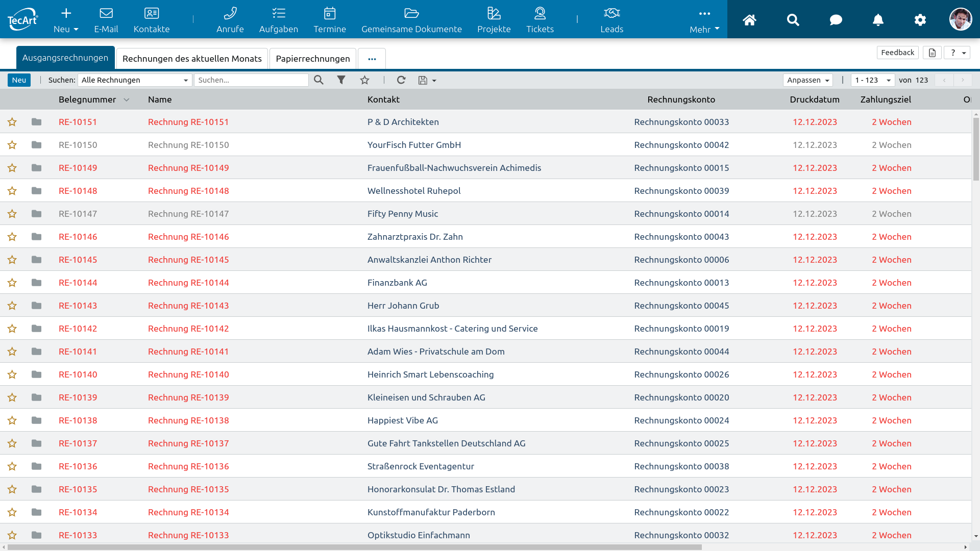Image resolution: width=980 pixels, height=551 pixels.
Task: Open Rechnungen des aktuellen Monats tab
Action: 192,59
